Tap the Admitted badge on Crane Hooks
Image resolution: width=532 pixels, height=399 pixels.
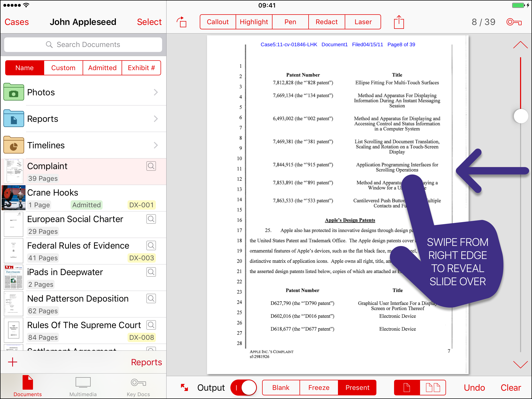click(x=87, y=205)
